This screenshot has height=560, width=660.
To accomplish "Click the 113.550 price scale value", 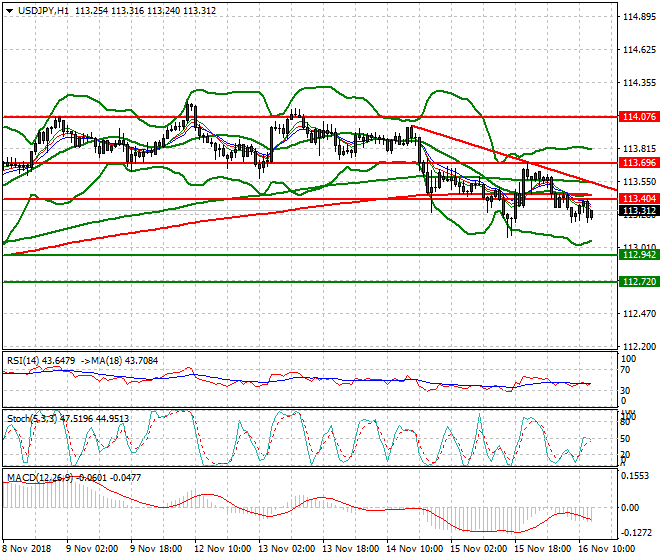I will [639, 182].
